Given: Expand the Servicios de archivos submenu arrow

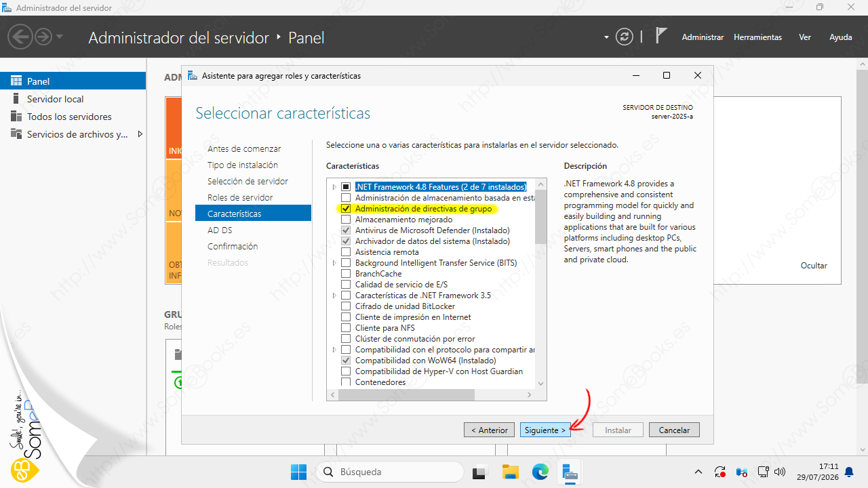Looking at the screenshot, I should pyautogui.click(x=140, y=134).
